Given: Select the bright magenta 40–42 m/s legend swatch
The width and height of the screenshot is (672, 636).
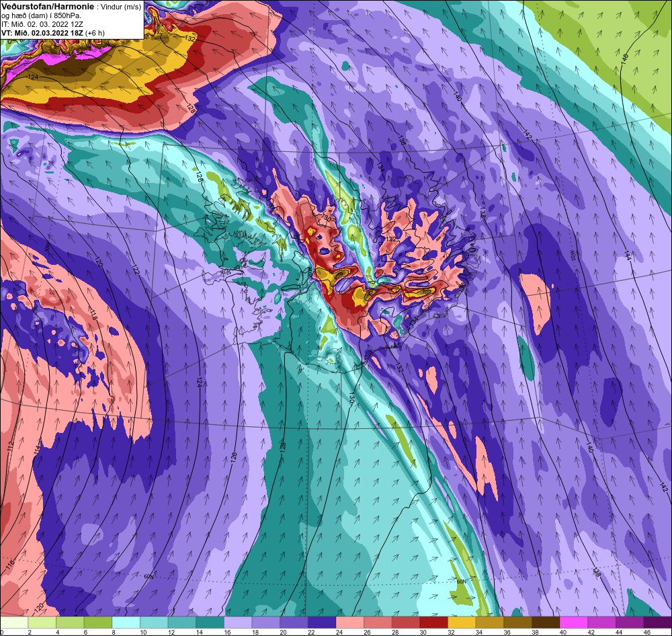Looking at the screenshot, I should pos(573,623).
